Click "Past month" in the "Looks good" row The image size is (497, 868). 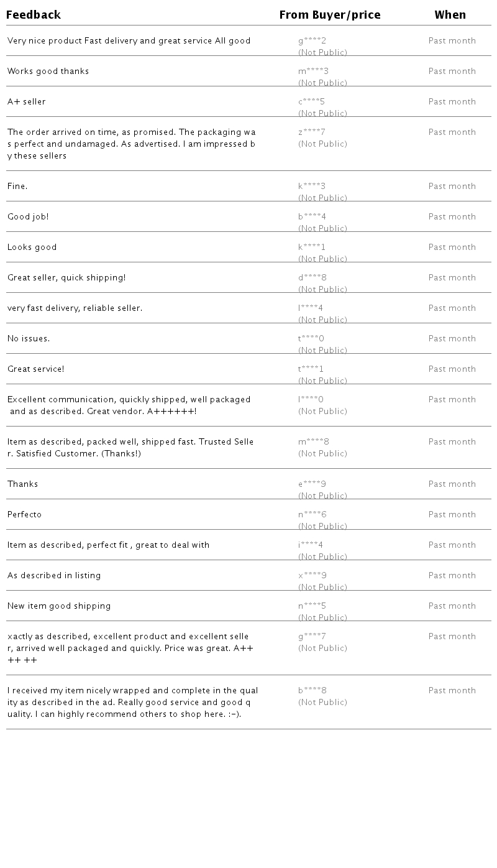tap(452, 247)
